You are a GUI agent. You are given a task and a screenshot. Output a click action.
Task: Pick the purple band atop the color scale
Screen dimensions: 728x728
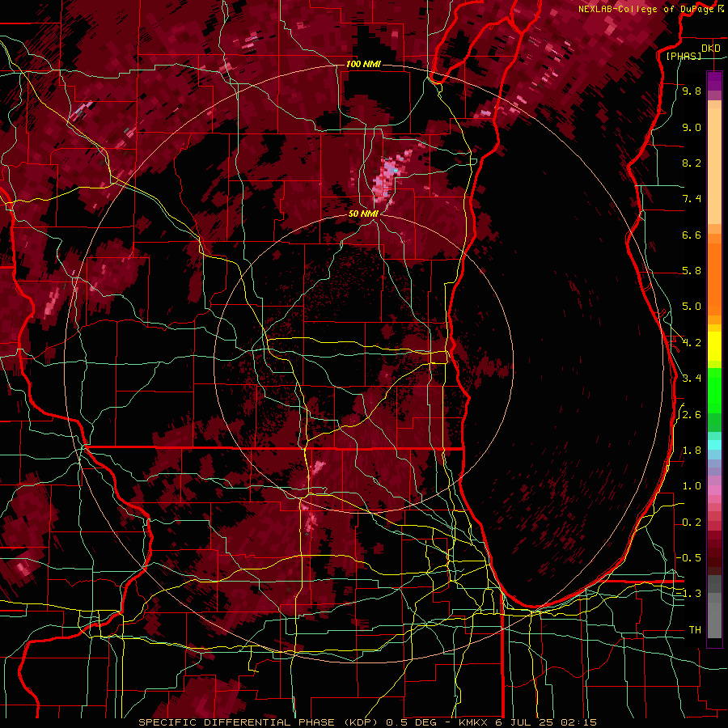tap(714, 81)
